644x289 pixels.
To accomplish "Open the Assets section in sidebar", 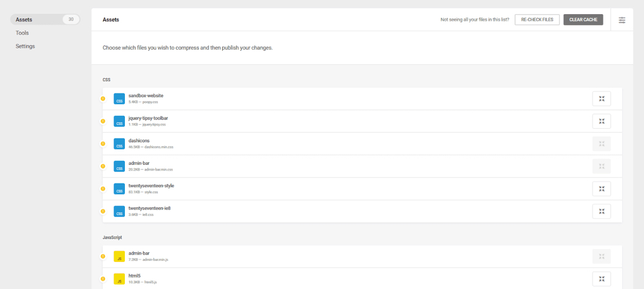I will click(x=45, y=19).
